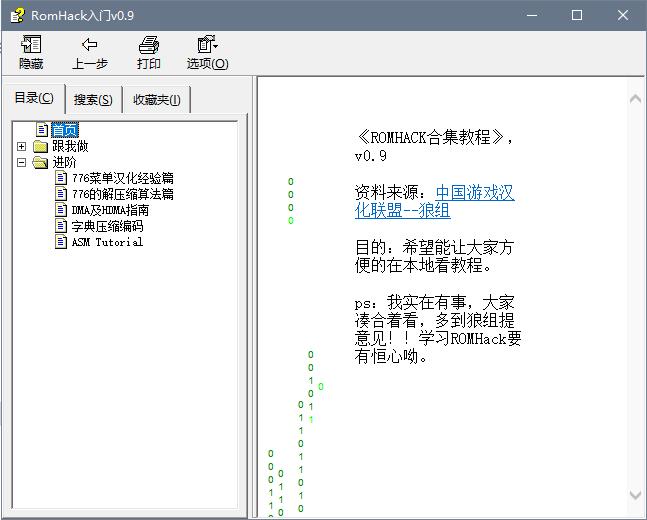Click the content pane scroll-down arrow
This screenshot has width=647, height=520.
pyautogui.click(x=636, y=495)
